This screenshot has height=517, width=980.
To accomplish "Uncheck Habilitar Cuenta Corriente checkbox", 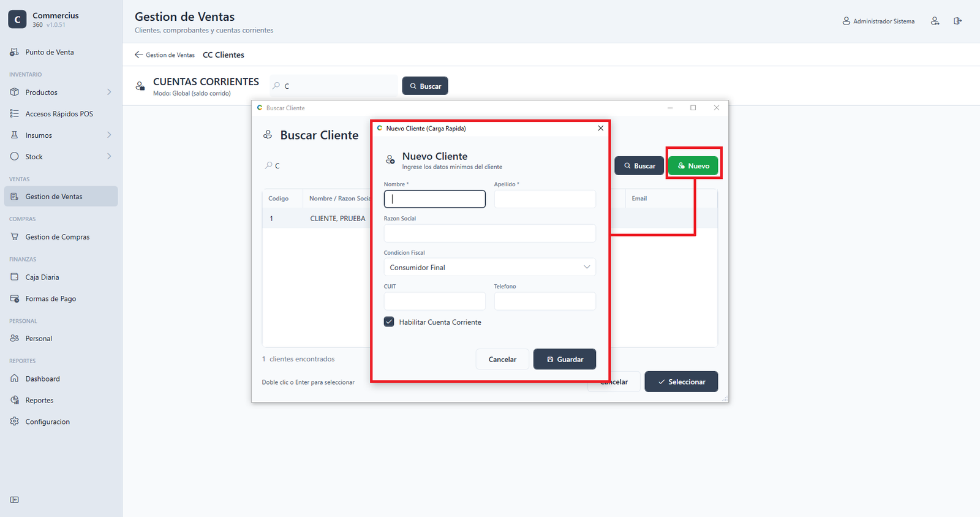I will pos(389,322).
